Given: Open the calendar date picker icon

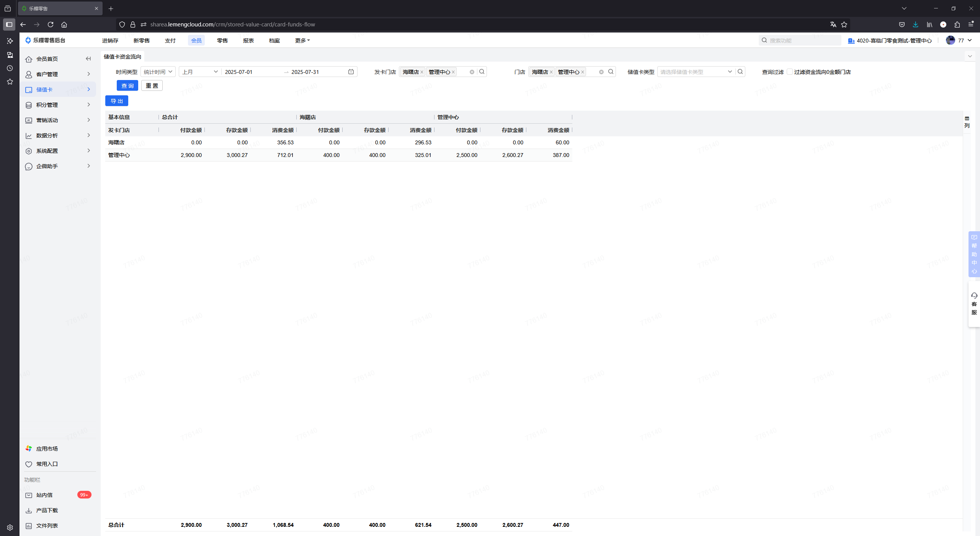Looking at the screenshot, I should [351, 72].
